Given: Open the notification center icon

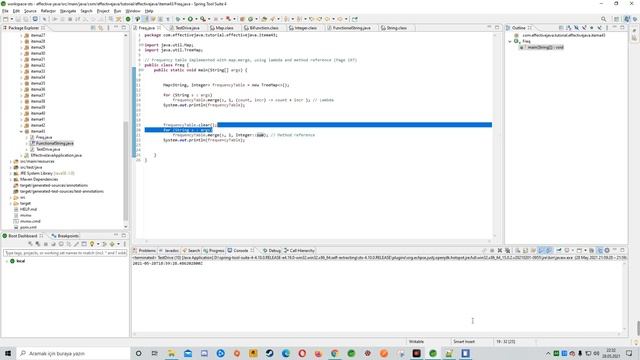Looking at the screenshot, I should point(629,353).
